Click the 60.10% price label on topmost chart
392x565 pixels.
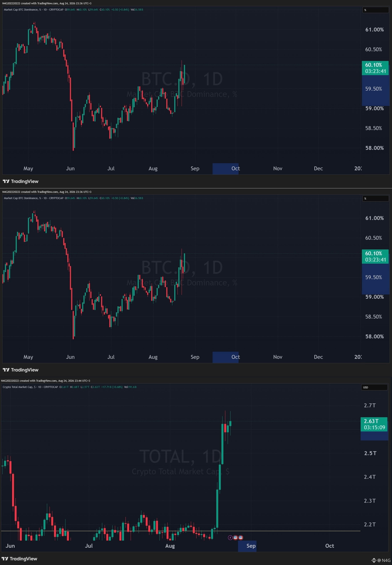point(375,68)
